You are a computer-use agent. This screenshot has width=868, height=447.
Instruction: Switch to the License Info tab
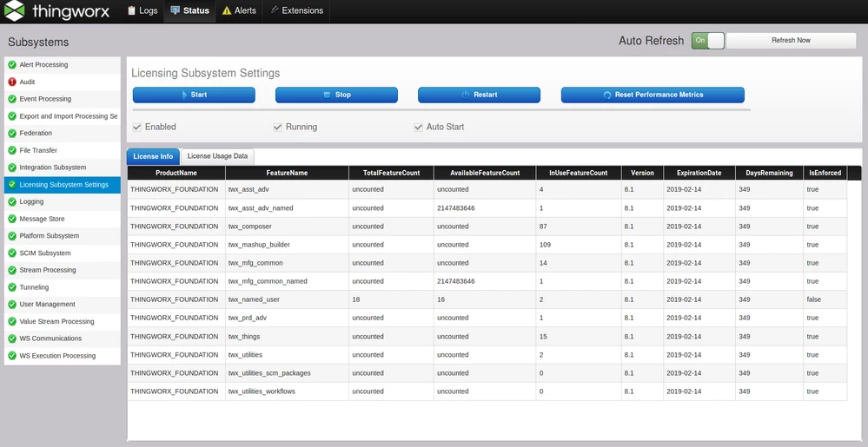pyautogui.click(x=153, y=156)
